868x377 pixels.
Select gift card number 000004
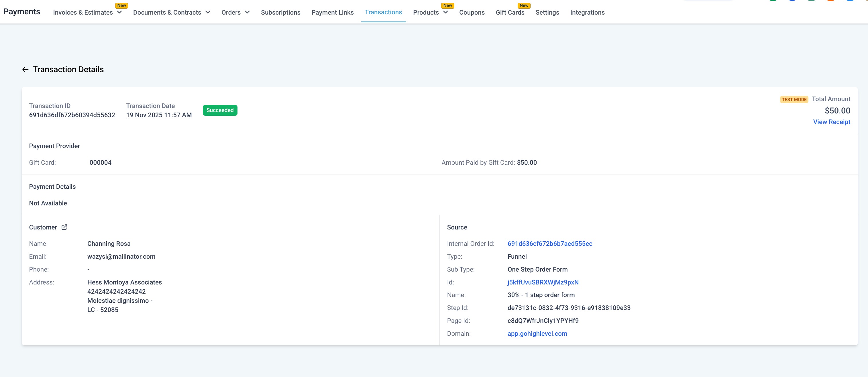100,162
